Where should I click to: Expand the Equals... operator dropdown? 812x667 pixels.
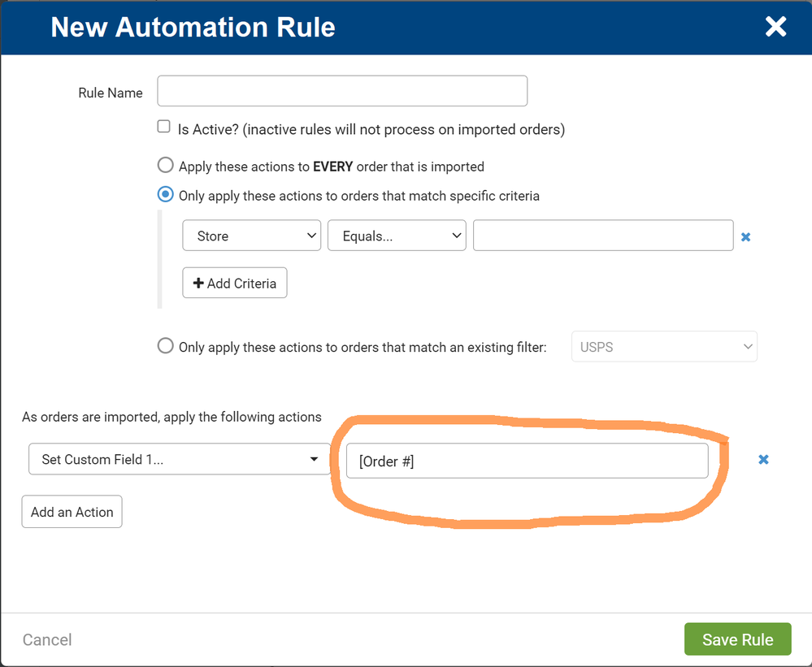click(397, 236)
